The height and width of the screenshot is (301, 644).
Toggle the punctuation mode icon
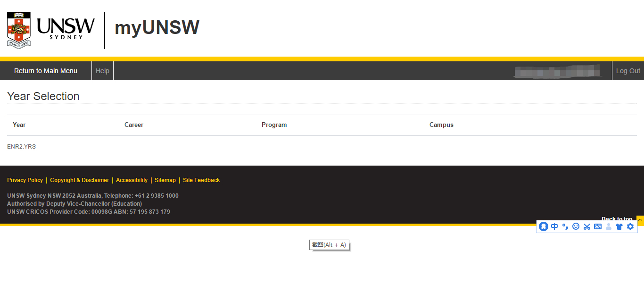click(565, 226)
